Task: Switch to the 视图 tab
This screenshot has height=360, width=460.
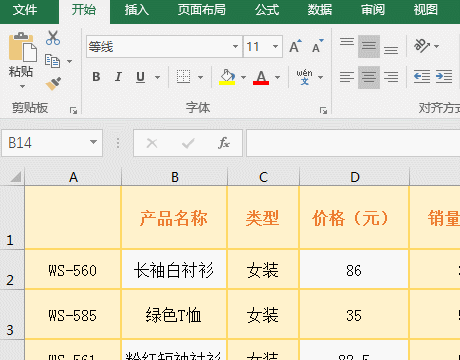Action: [426, 10]
